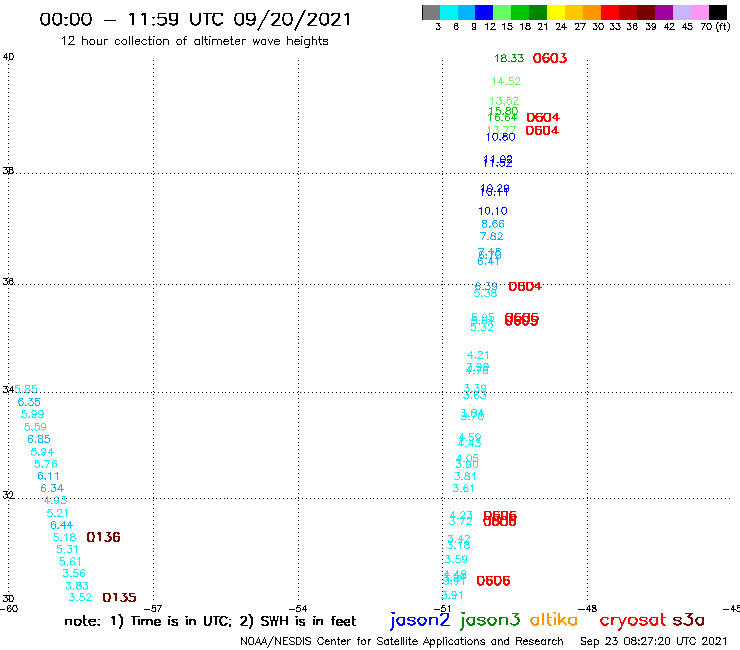Image resolution: width=740 pixels, height=650 pixels.
Task: Click the 3.81 wave height value
Action: tap(465, 476)
